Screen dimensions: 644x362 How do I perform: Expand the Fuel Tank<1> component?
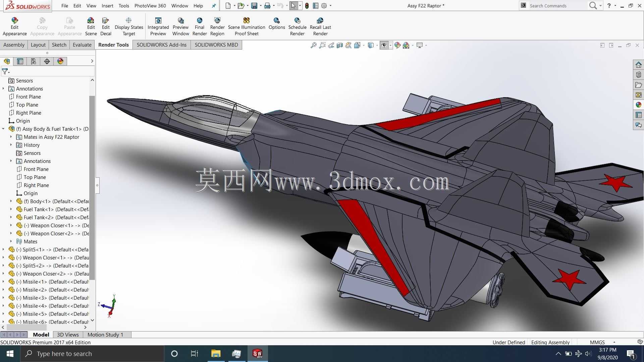11,209
